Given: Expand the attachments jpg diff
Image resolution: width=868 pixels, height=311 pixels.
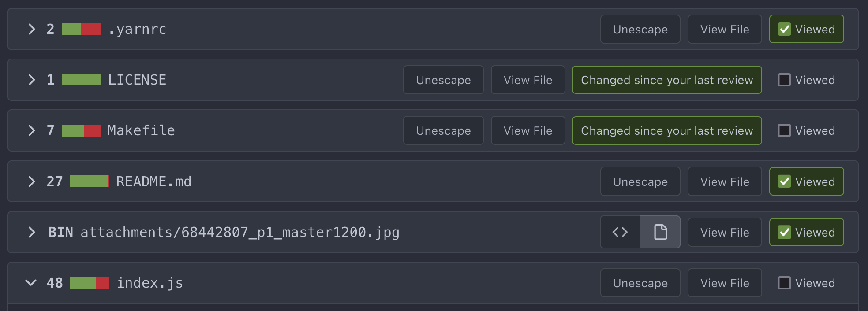Looking at the screenshot, I should [31, 232].
